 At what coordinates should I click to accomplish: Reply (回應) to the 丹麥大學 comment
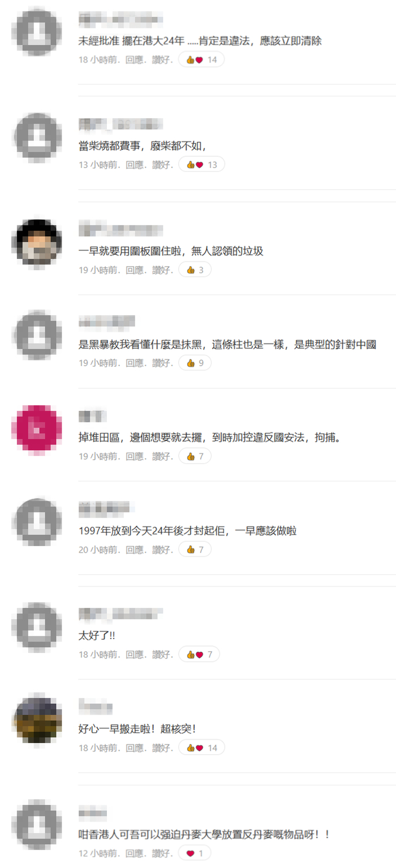click(136, 853)
